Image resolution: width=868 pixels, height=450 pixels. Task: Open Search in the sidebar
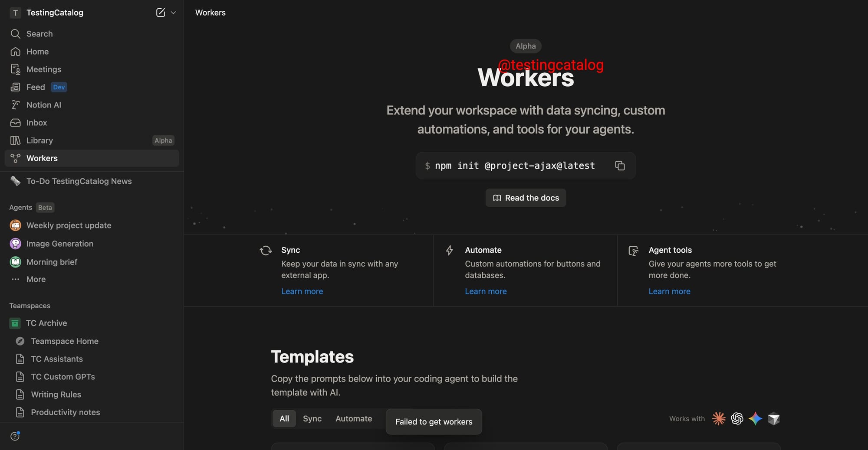pos(39,34)
